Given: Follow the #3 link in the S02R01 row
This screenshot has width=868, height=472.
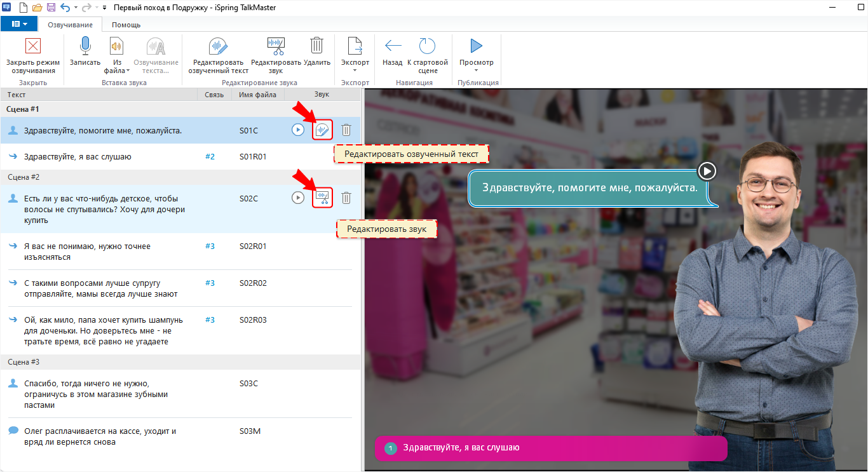Looking at the screenshot, I should 210,246.
